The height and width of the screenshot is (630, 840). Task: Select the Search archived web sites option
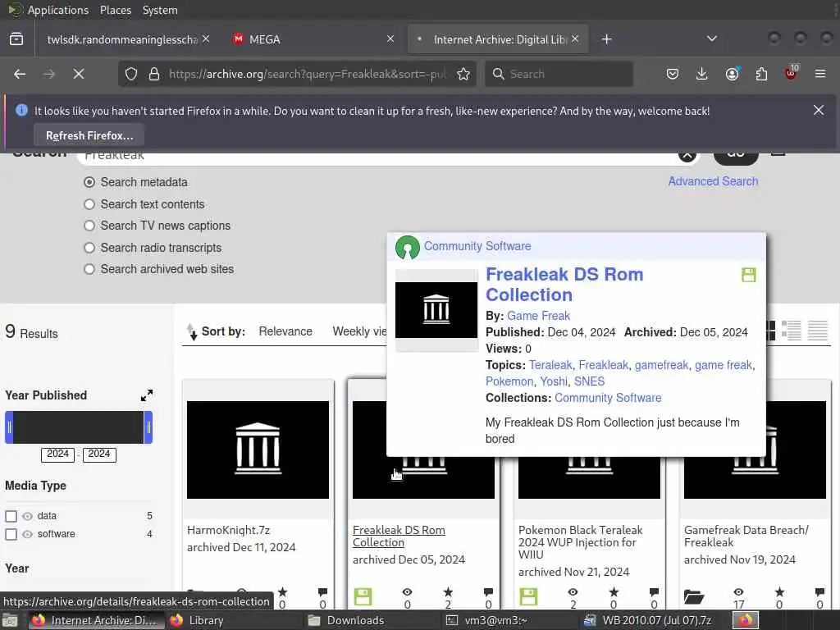(x=89, y=269)
